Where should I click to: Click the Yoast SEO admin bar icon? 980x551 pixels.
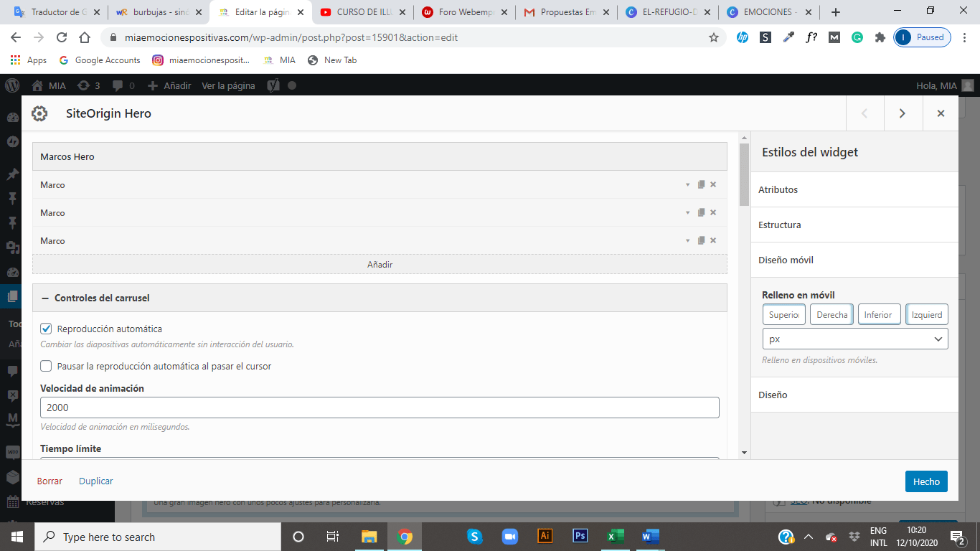coord(273,85)
